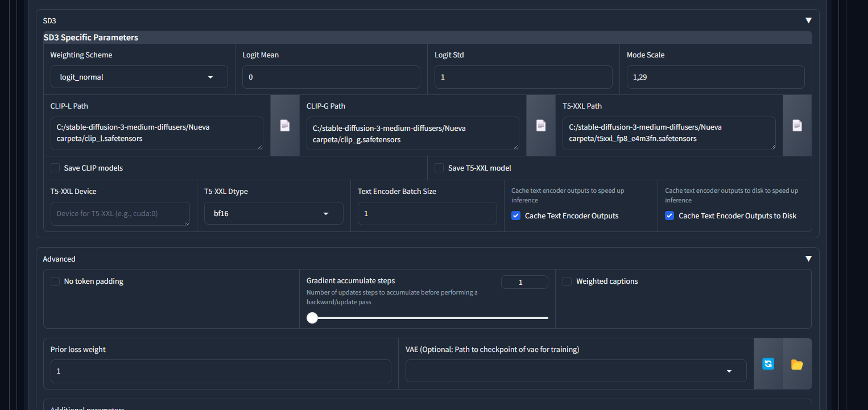Click the Prior loss weight field
Screen dimensions: 868x410
point(221,371)
